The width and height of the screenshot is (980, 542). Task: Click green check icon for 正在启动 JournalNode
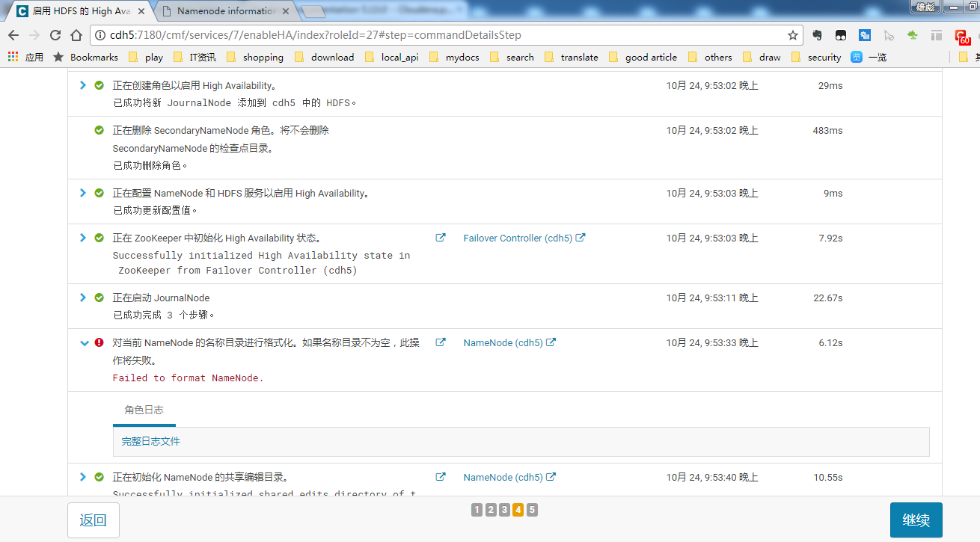(99, 298)
